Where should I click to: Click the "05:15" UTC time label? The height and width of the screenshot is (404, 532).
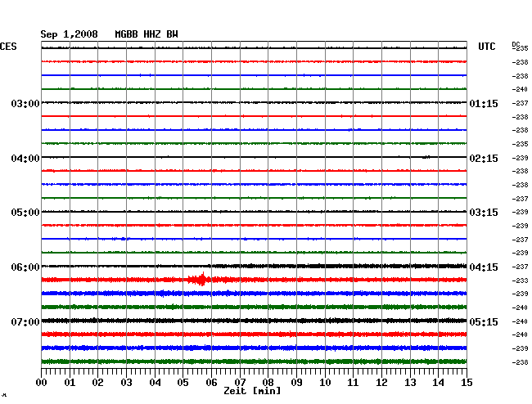pyautogui.click(x=484, y=321)
